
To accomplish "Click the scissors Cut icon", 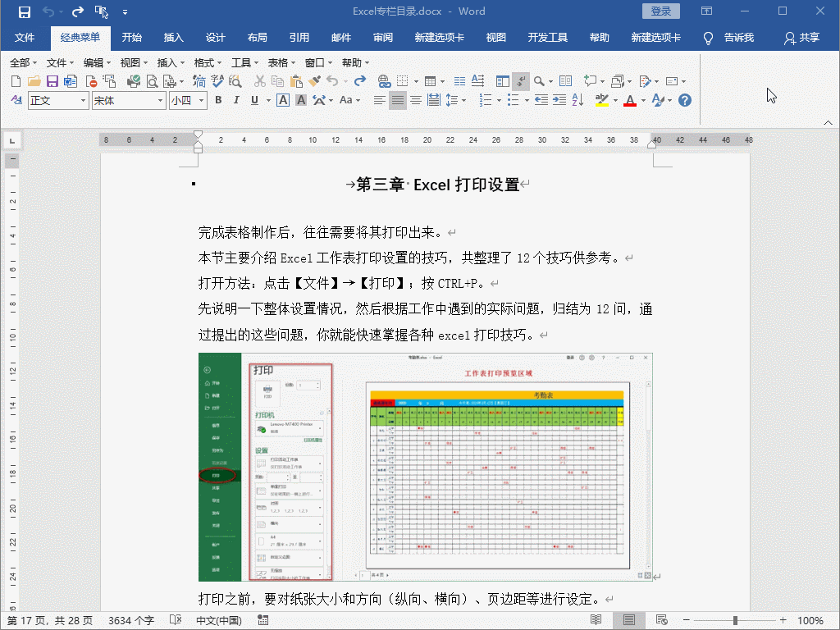I will (x=260, y=81).
